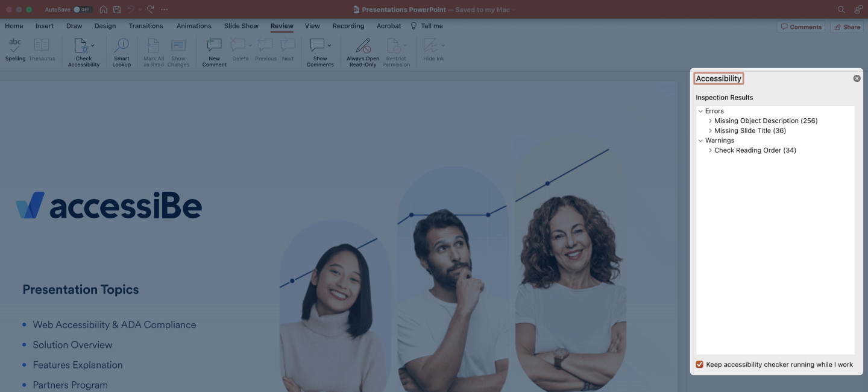Screen dimensions: 868x392
Task: Close the Accessibility pane
Action: pyautogui.click(x=857, y=78)
